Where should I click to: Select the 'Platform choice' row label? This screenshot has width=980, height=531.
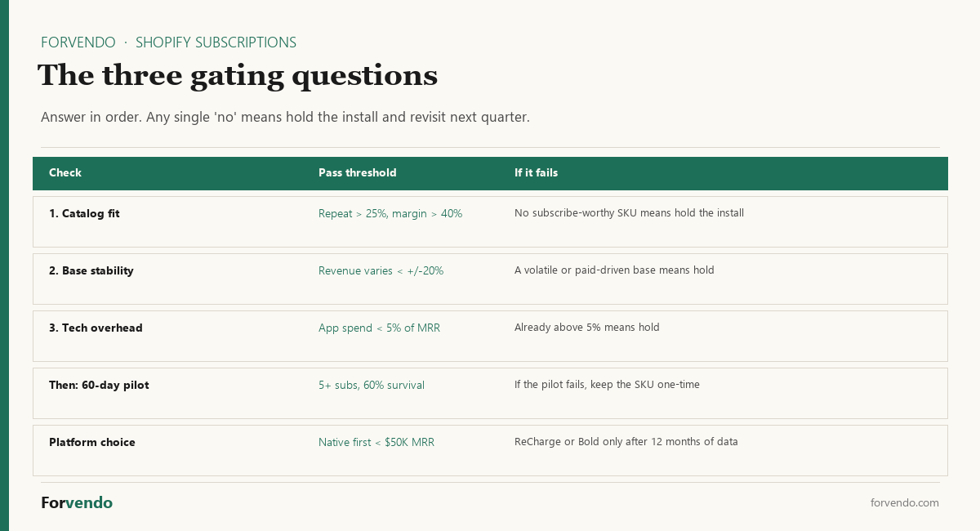click(x=92, y=442)
